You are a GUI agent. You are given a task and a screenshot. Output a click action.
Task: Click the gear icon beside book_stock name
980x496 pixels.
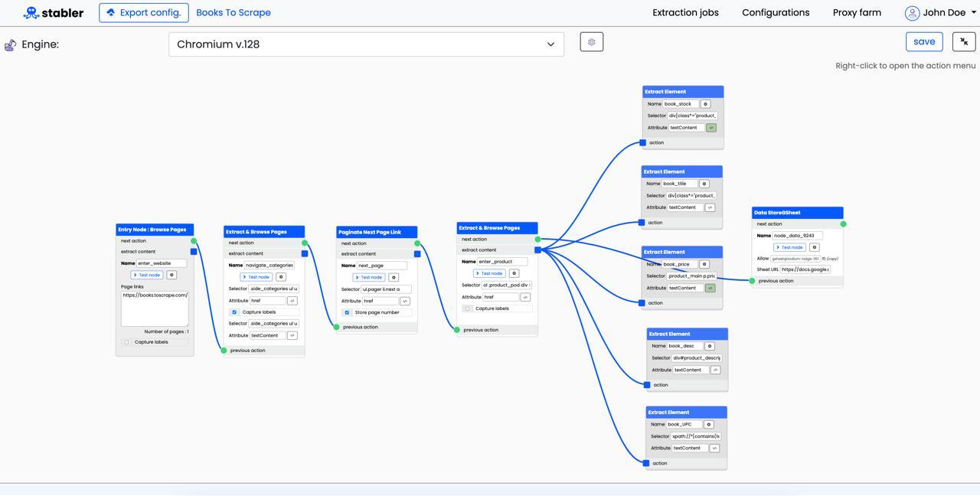point(705,104)
